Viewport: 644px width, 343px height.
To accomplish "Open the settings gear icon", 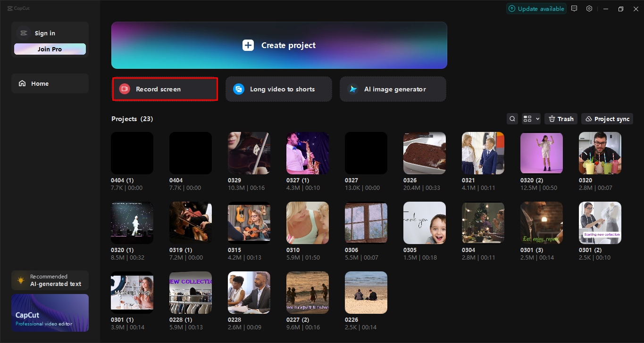I will (x=589, y=8).
